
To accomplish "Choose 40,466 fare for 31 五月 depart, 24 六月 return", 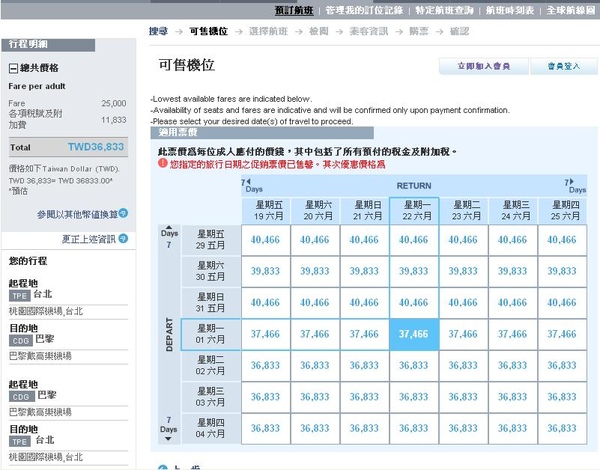I will click(x=513, y=303).
